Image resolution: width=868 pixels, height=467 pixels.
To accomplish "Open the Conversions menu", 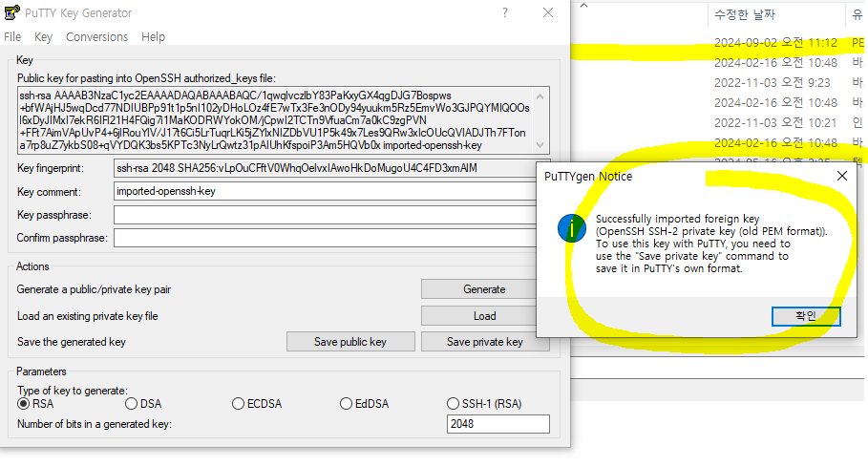I will tap(96, 37).
